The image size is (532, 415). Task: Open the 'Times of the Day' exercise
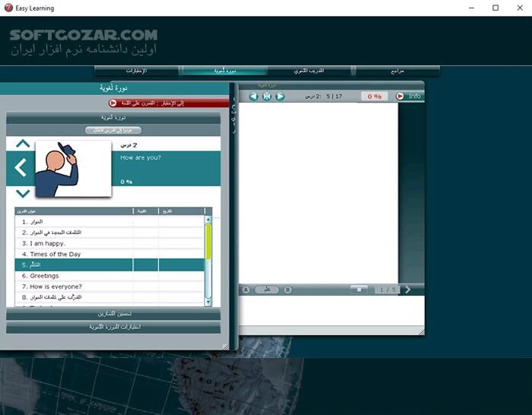pos(73,254)
